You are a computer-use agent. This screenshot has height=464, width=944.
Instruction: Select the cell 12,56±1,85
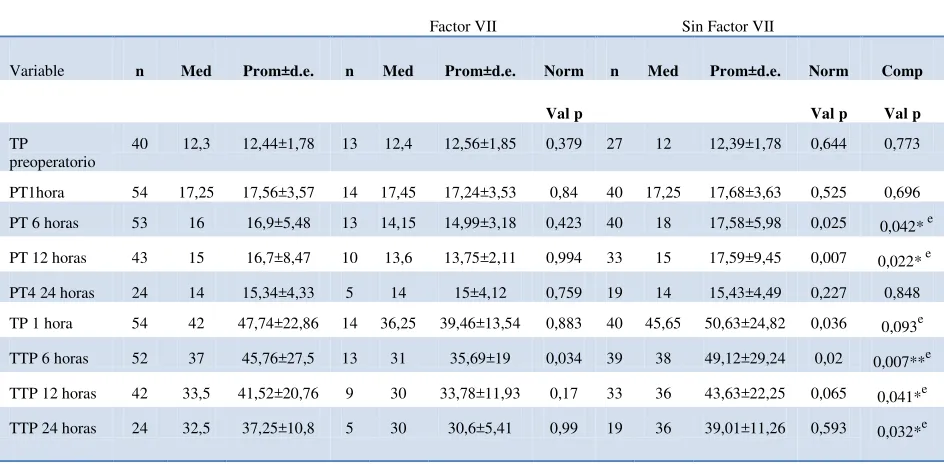coord(480,143)
